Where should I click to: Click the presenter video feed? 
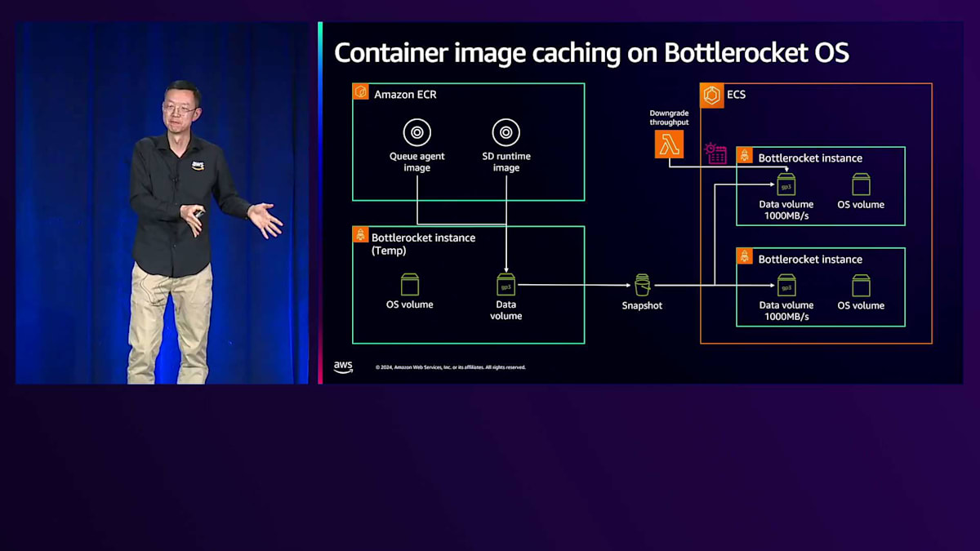click(x=162, y=202)
